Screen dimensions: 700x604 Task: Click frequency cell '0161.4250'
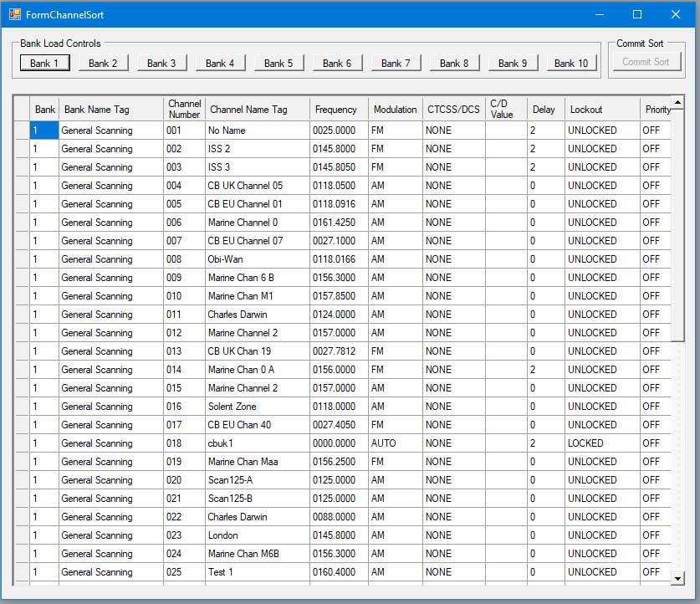click(x=339, y=223)
